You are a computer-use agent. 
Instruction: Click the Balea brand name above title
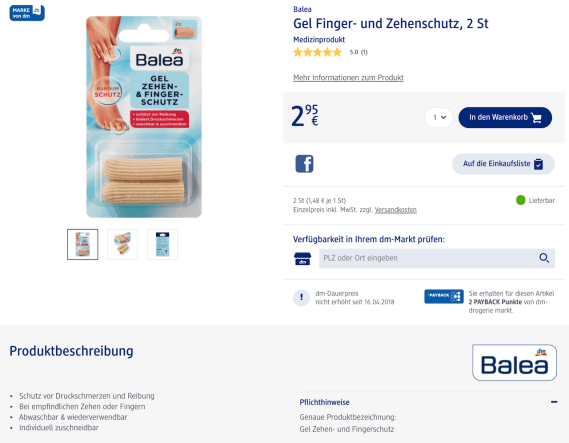pos(302,9)
